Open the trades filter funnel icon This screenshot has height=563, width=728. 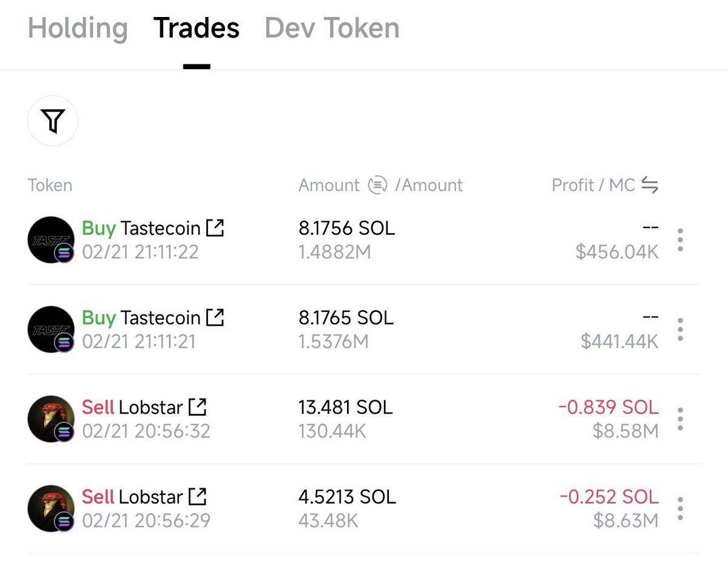coord(53,121)
